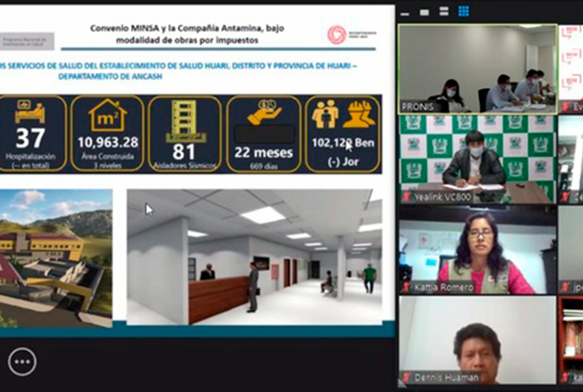Open the more options ellipsis button
This screenshot has width=583, height=392.
pyautogui.click(x=22, y=361)
